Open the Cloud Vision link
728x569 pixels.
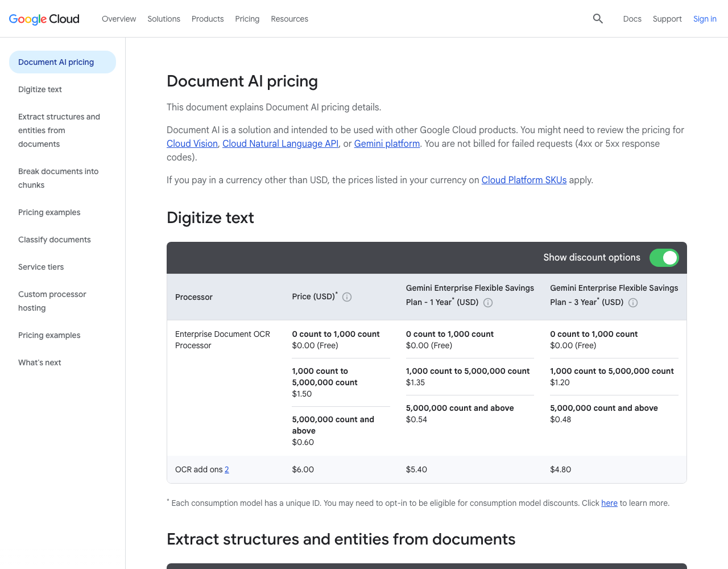pyautogui.click(x=192, y=143)
